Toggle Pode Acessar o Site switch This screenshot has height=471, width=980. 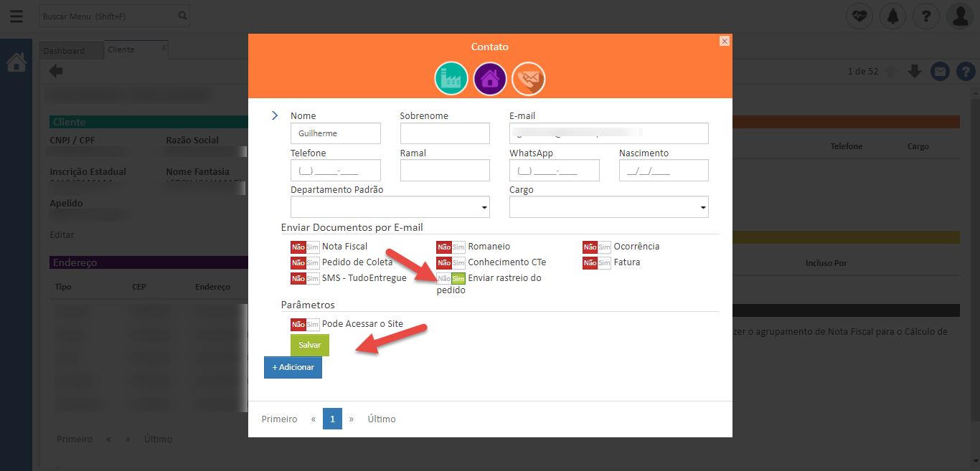point(305,324)
